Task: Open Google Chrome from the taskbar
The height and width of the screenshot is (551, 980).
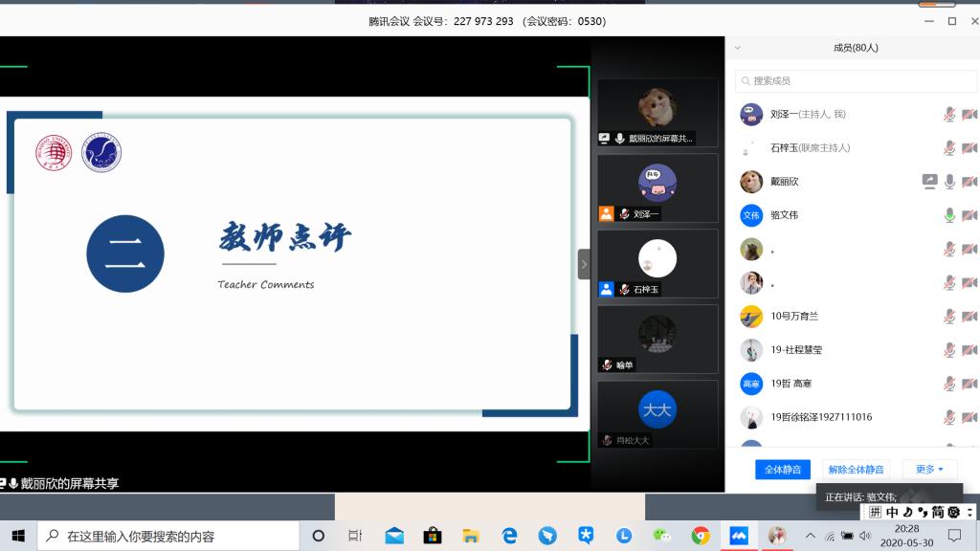Action: pyautogui.click(x=701, y=536)
